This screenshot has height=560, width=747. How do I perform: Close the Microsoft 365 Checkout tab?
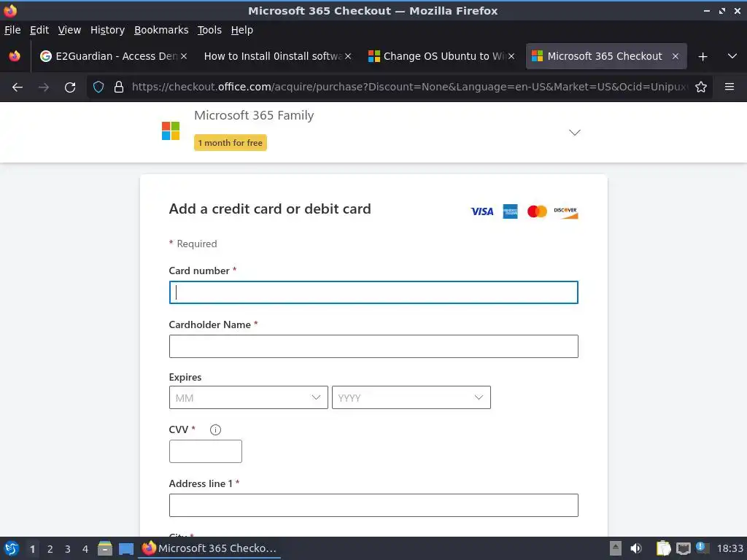[x=675, y=56]
